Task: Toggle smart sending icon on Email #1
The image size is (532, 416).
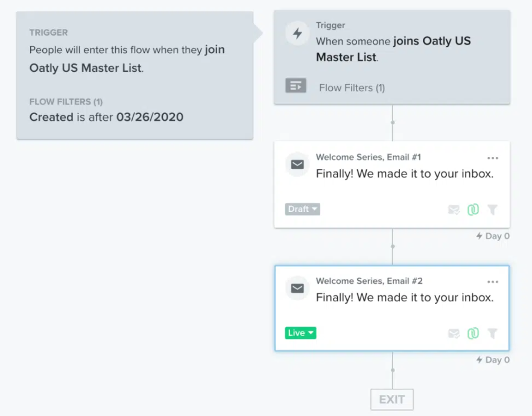Action: [454, 210]
